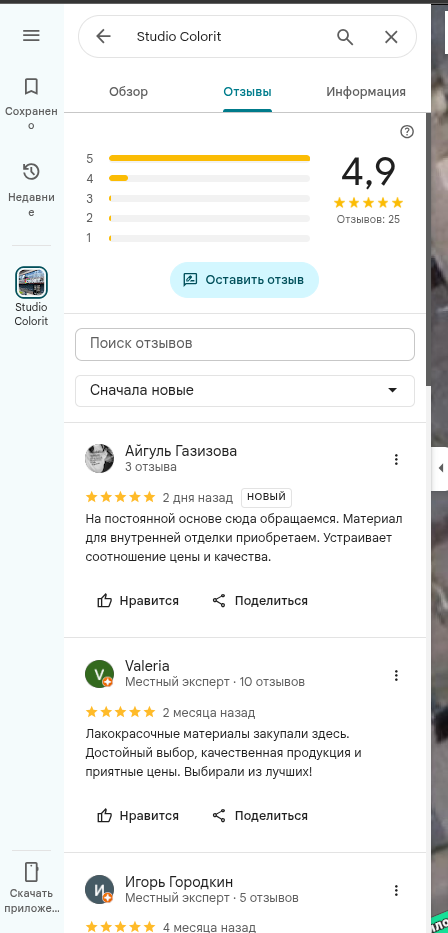Clear the search with X icon
Screen dimensions: 448x933
click(x=391, y=36)
